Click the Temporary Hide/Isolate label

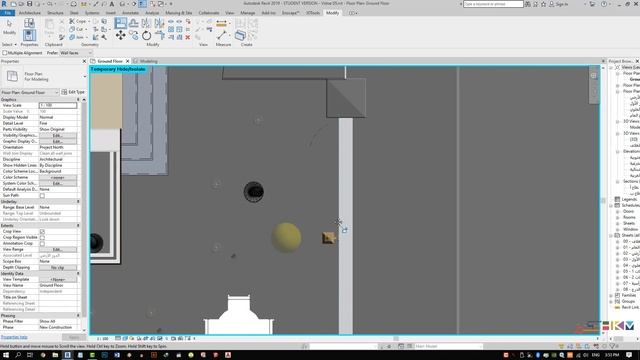pyautogui.click(x=118, y=69)
